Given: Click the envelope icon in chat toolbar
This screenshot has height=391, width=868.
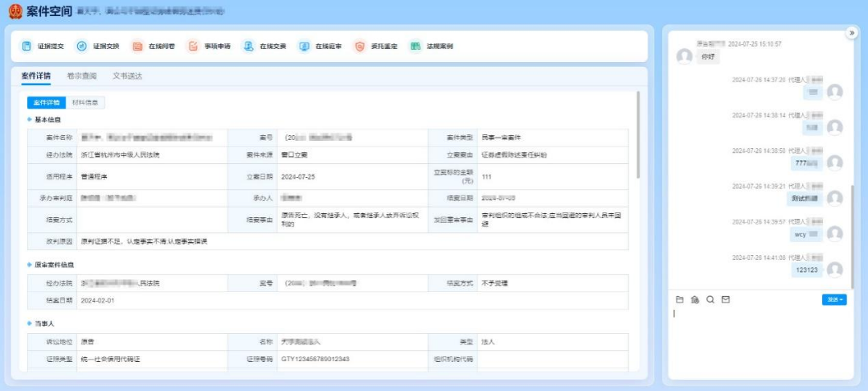Looking at the screenshot, I should pyautogui.click(x=726, y=299).
